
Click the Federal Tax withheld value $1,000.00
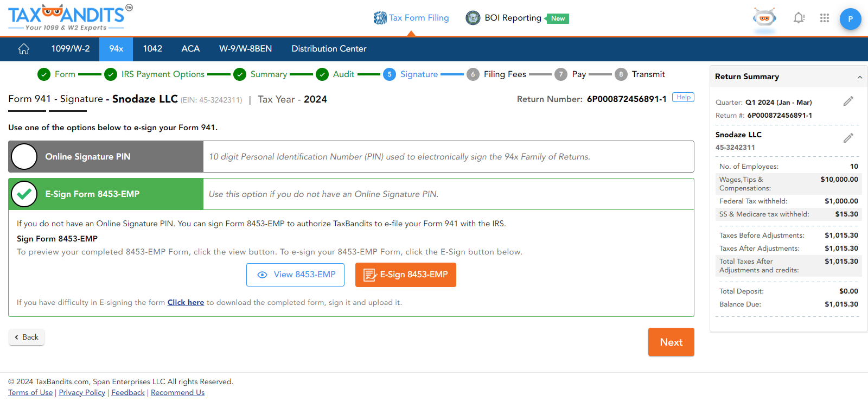pyautogui.click(x=841, y=201)
